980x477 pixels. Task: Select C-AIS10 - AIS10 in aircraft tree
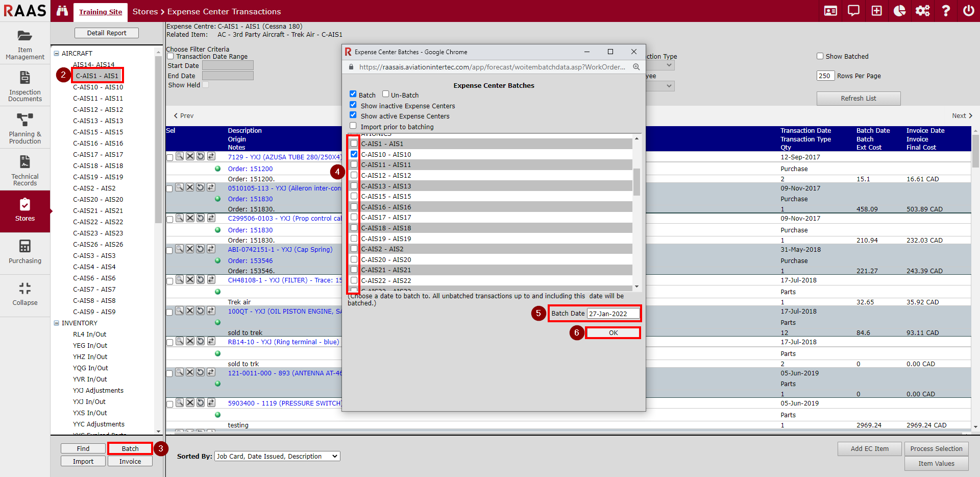[98, 87]
